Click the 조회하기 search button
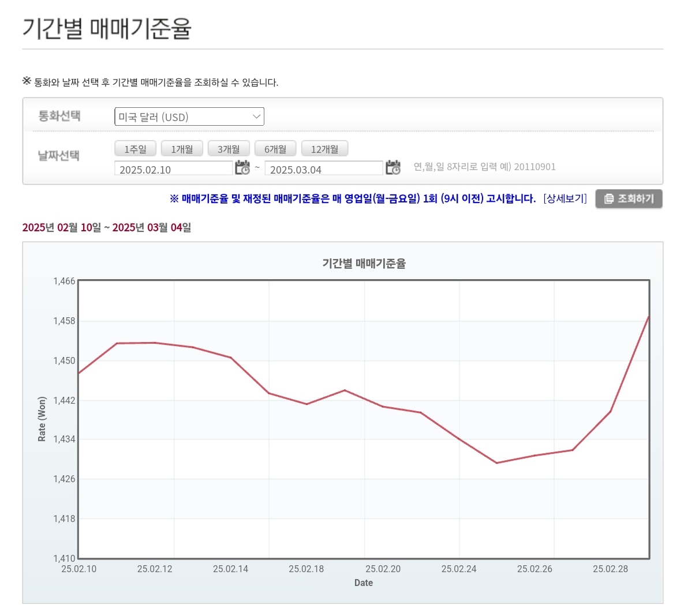 coord(629,199)
